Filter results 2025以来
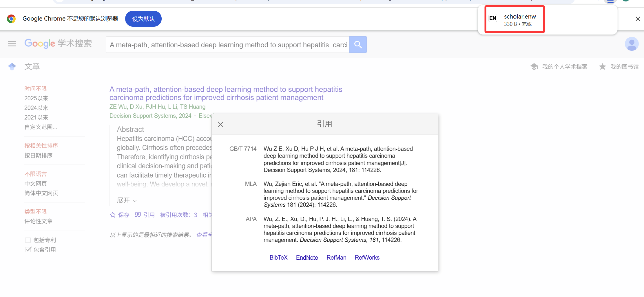The height and width of the screenshot is (297, 644). click(36, 98)
